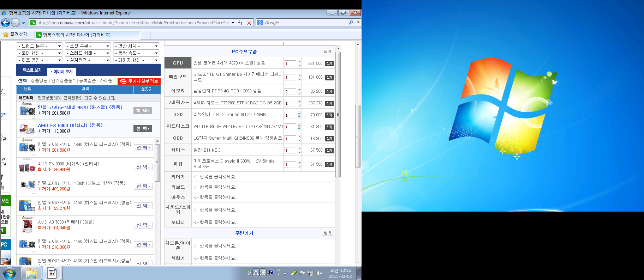The image size is (644, 280).
Task: Sort list by 가격순
Action: (x=106, y=81)
